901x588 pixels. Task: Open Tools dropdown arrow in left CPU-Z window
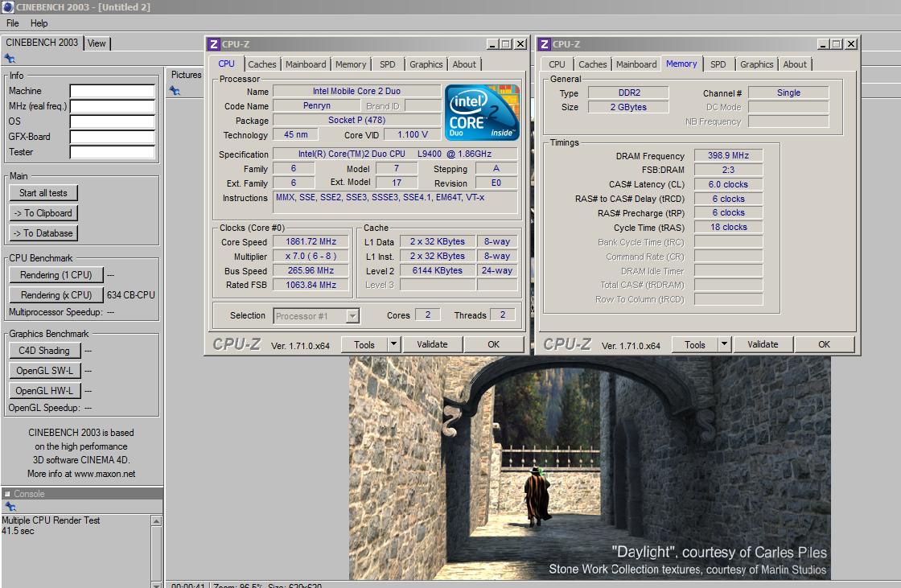393,344
